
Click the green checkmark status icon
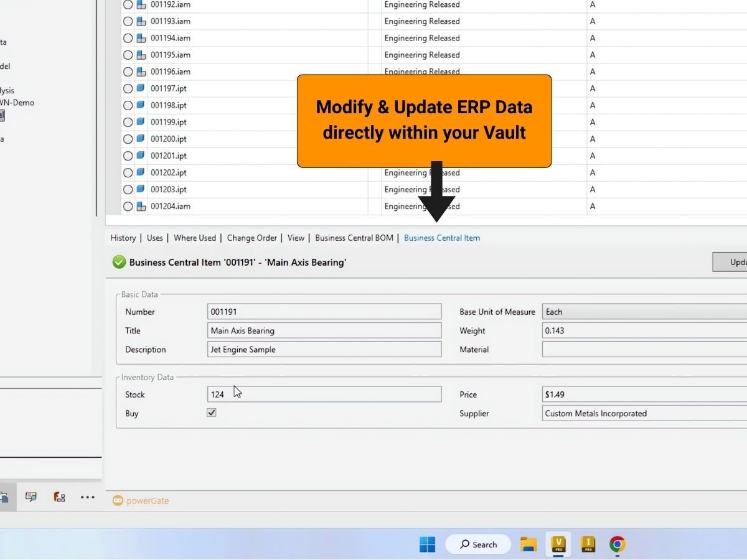point(119,262)
